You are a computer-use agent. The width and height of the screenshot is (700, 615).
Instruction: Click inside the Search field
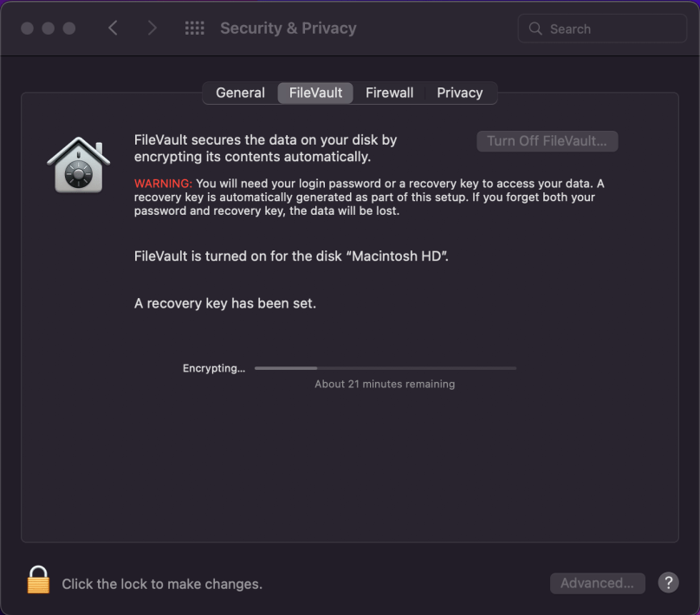tap(602, 28)
